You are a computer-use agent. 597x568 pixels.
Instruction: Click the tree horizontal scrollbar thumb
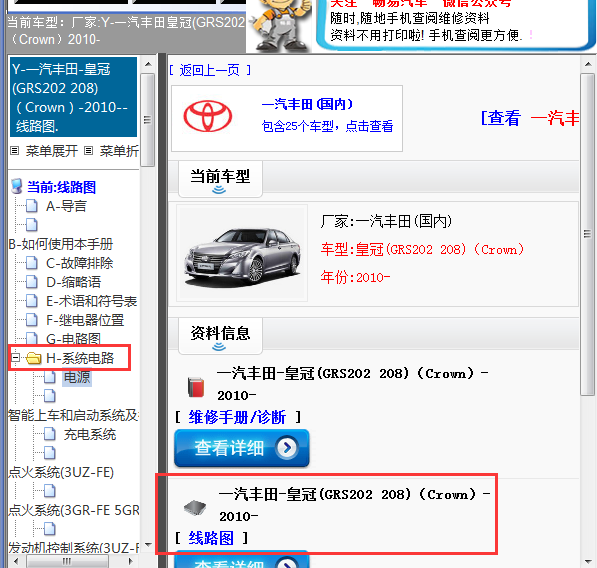pyautogui.click(x=67, y=561)
